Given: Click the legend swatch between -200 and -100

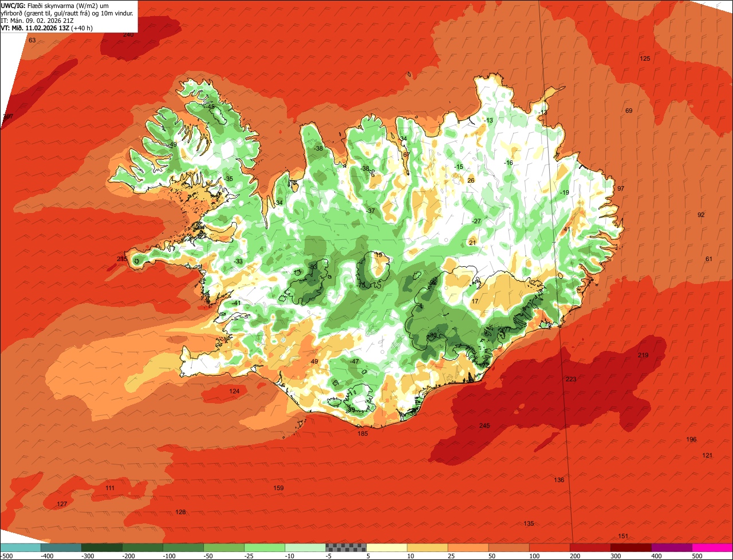Looking at the screenshot, I should (143, 547).
